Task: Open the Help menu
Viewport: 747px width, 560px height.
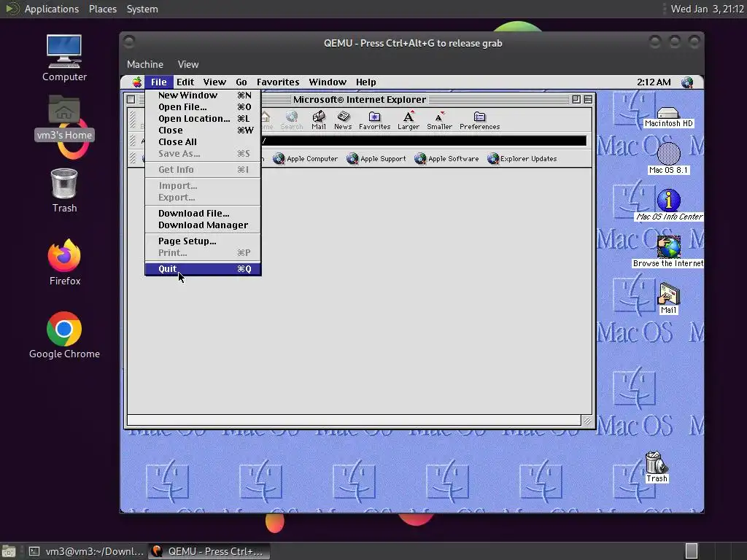Action: point(366,82)
